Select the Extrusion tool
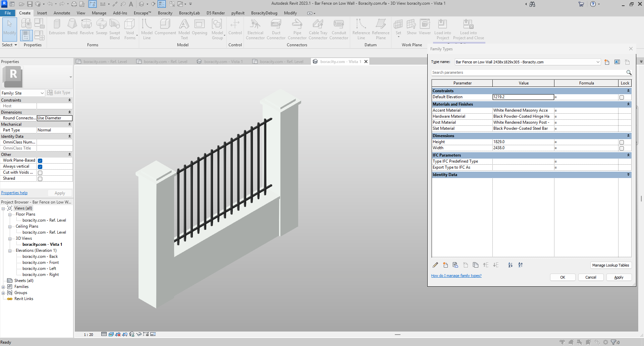The width and height of the screenshot is (644, 346). point(57,27)
